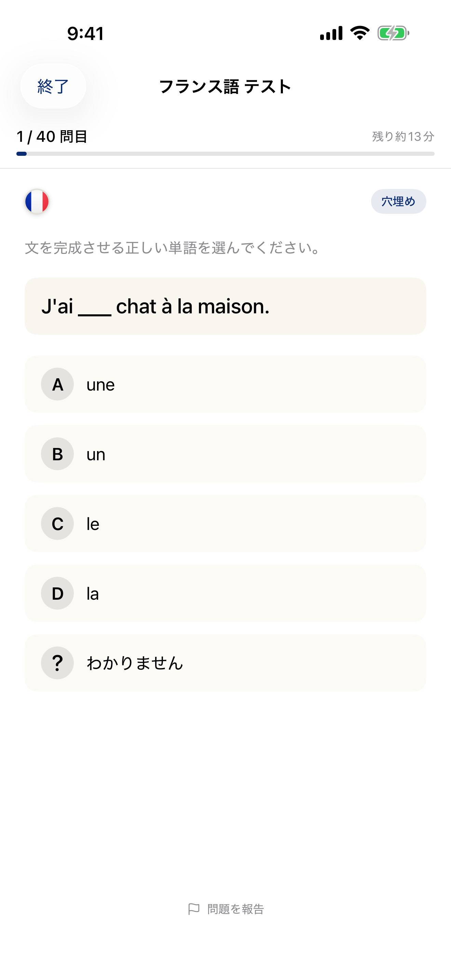Image resolution: width=451 pixels, height=980 pixels.
Task: Click the circled B badge
Action: tap(57, 454)
